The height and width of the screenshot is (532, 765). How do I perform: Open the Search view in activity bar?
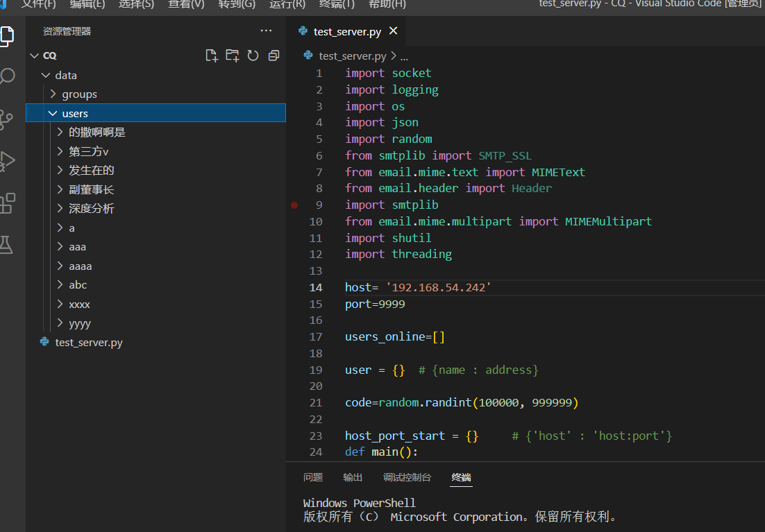point(7,76)
